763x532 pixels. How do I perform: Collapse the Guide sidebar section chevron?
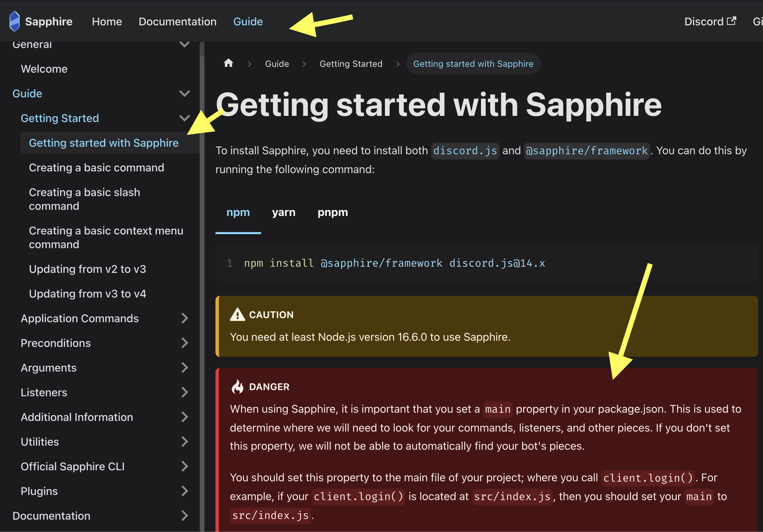[x=185, y=94]
